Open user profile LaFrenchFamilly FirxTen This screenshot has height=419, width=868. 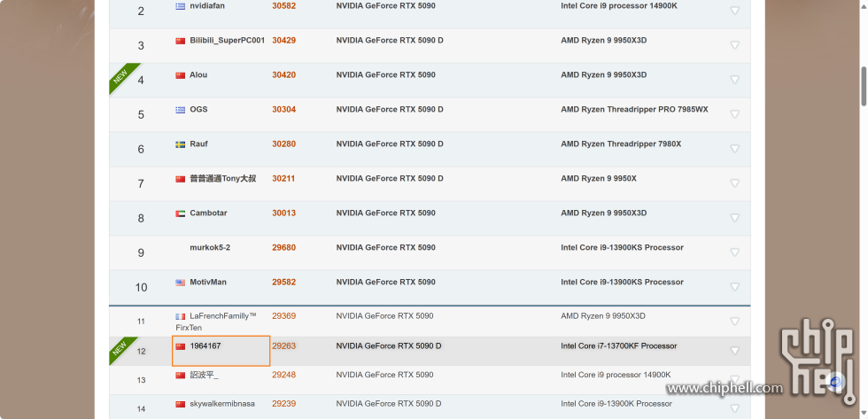(216, 322)
